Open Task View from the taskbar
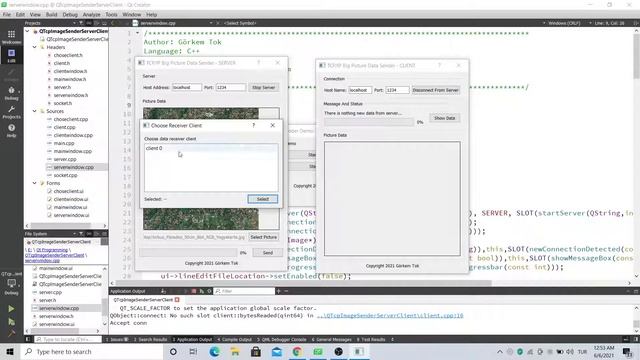640x360 pixels. [193, 351]
